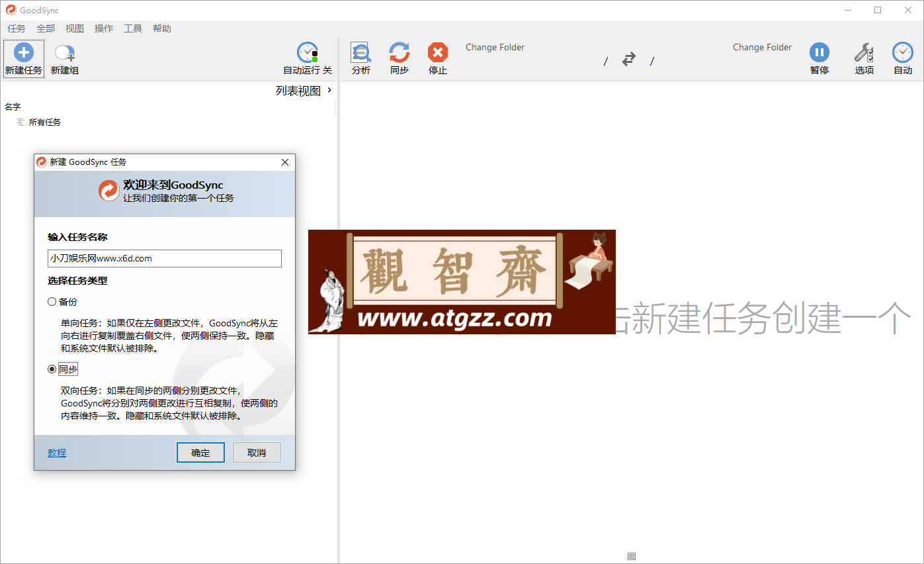
Task: Open the Action (操作) menu
Action: (104, 28)
